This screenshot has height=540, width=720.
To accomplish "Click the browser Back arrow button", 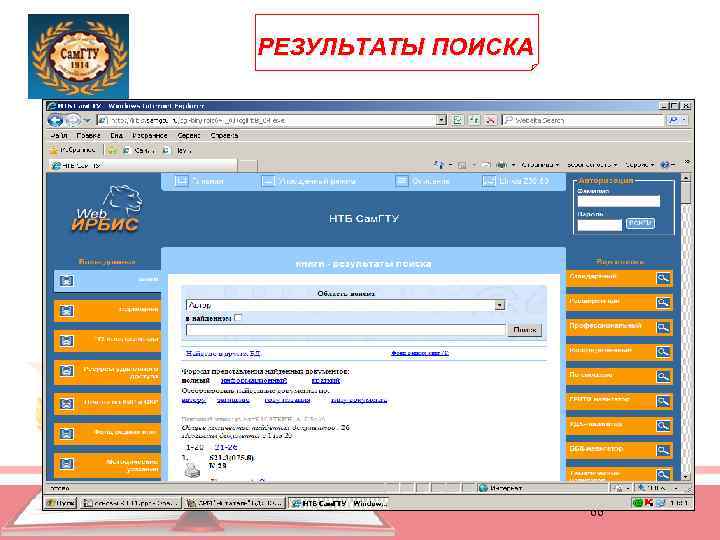I will (55, 120).
